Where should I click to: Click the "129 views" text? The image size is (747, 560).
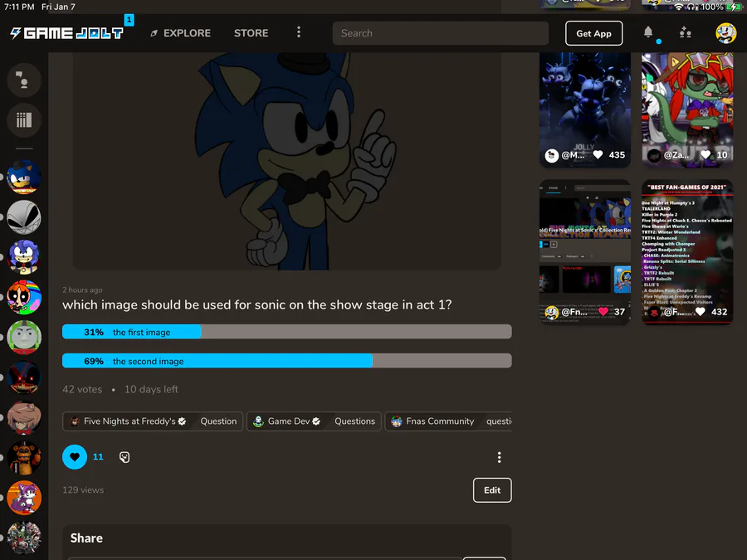pos(83,490)
